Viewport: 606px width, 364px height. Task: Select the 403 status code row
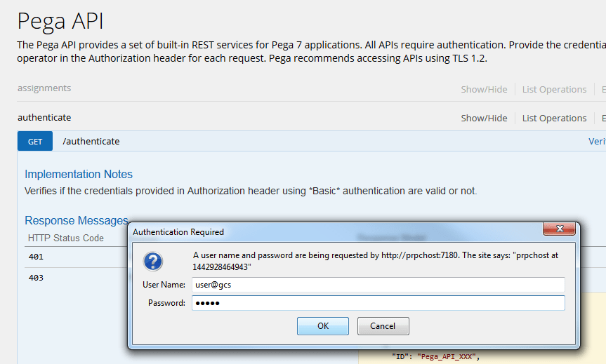click(36, 278)
